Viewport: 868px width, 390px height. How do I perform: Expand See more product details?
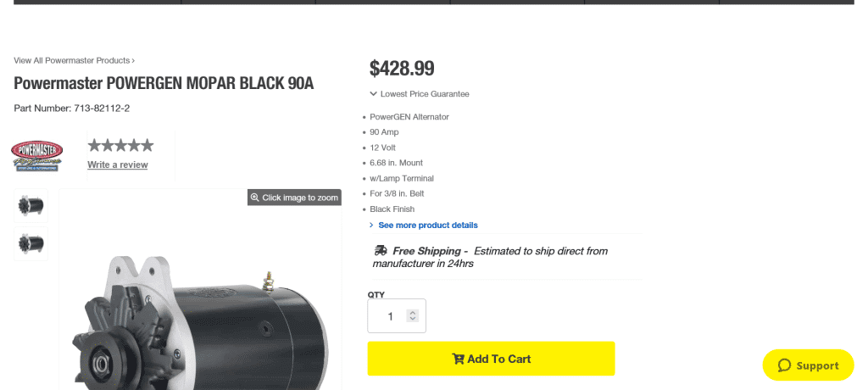[x=427, y=226]
